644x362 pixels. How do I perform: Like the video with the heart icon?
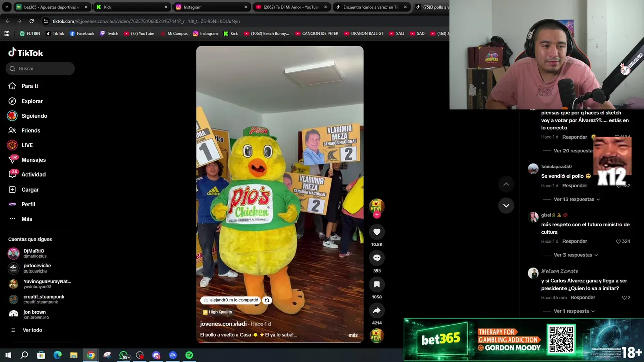(377, 232)
